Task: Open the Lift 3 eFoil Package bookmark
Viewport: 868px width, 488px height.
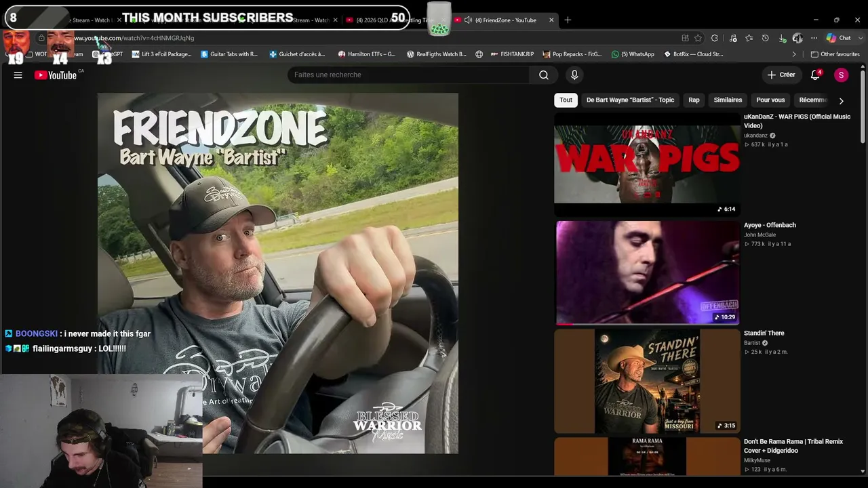Action: coord(161,54)
